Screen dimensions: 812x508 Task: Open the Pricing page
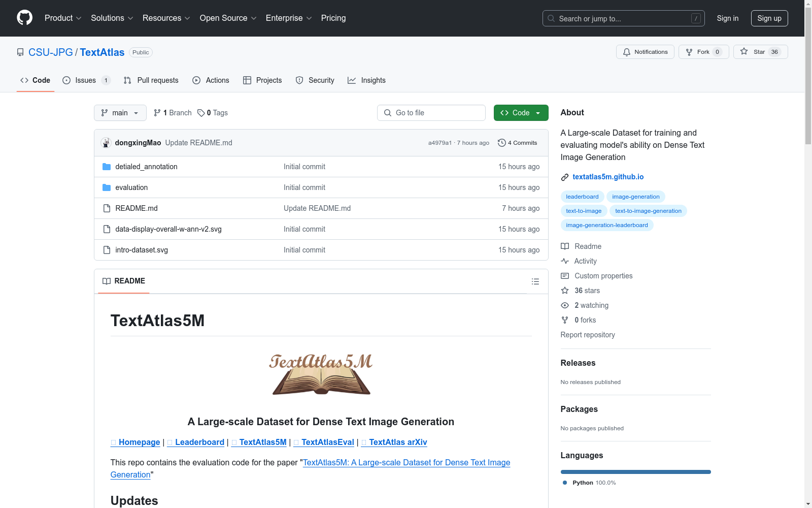[333, 18]
